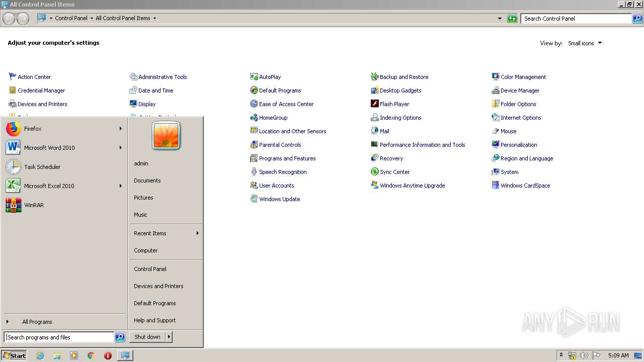Expand Firefox submenu arrow in Start menu
This screenshot has height=362, width=644.
[x=121, y=129]
